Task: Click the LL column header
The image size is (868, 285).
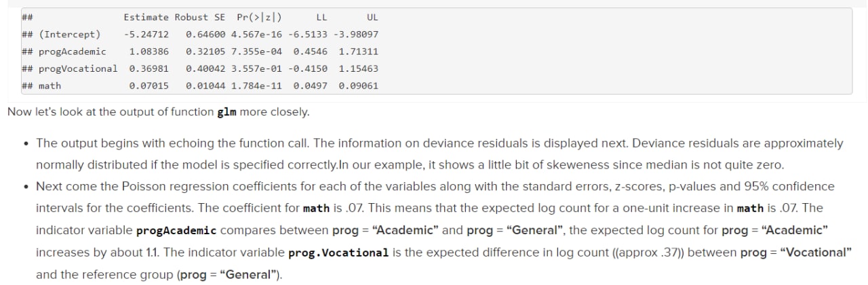Action: click(321, 17)
